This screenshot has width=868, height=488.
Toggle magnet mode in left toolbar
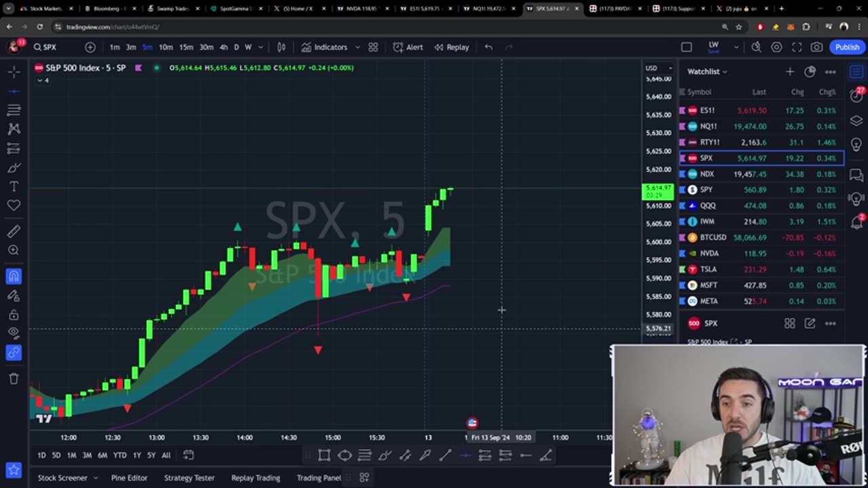point(14,277)
